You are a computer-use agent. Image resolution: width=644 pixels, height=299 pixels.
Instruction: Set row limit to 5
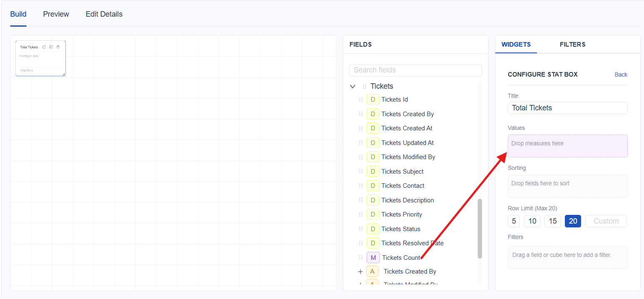514,221
